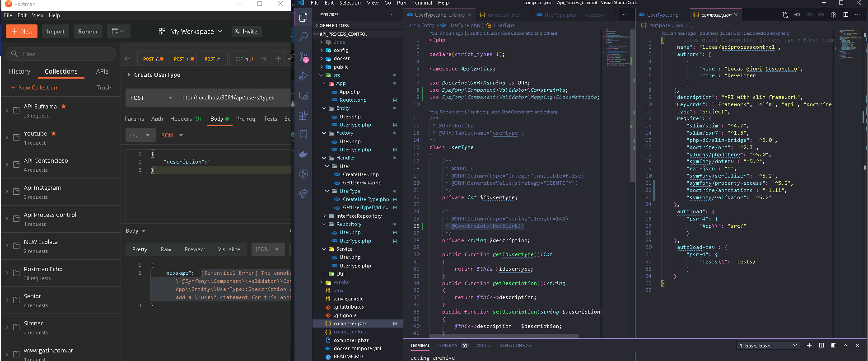Add a new terminal with plus icon
Viewport: 868px width, 361px height.
809,345
